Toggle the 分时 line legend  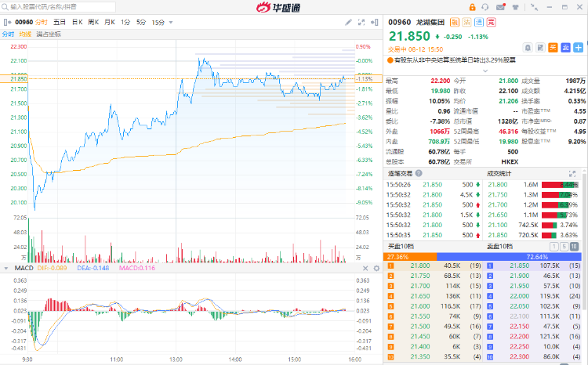8,34
